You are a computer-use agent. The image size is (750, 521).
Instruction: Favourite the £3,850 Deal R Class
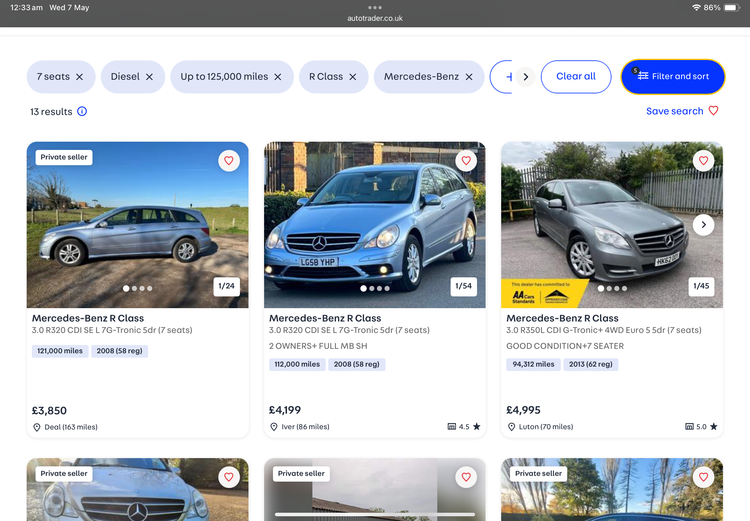[229, 161]
